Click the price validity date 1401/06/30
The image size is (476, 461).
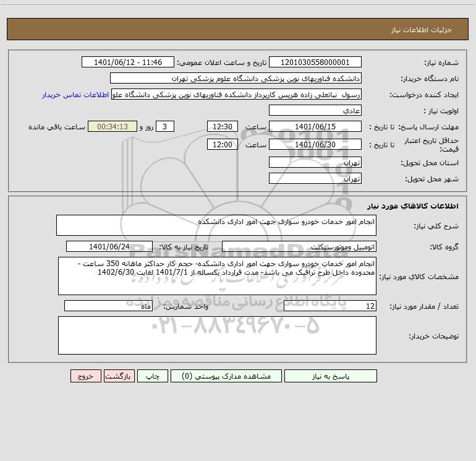coord(315,144)
